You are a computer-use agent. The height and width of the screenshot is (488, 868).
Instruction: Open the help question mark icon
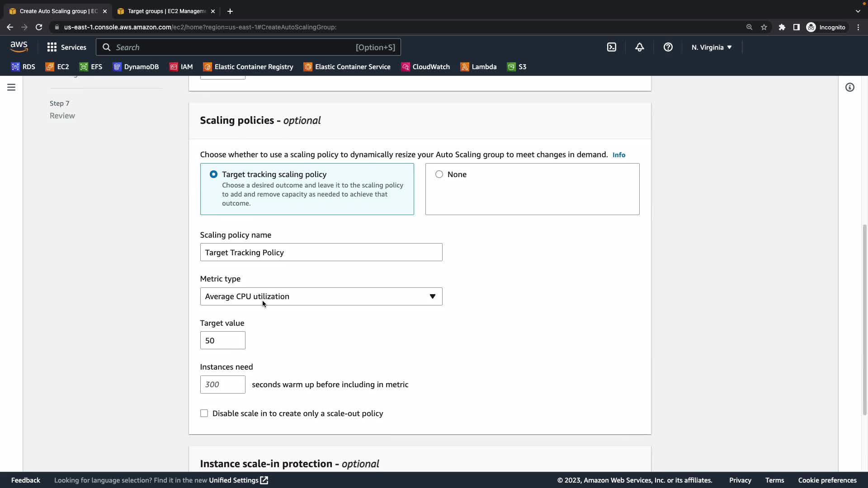668,47
